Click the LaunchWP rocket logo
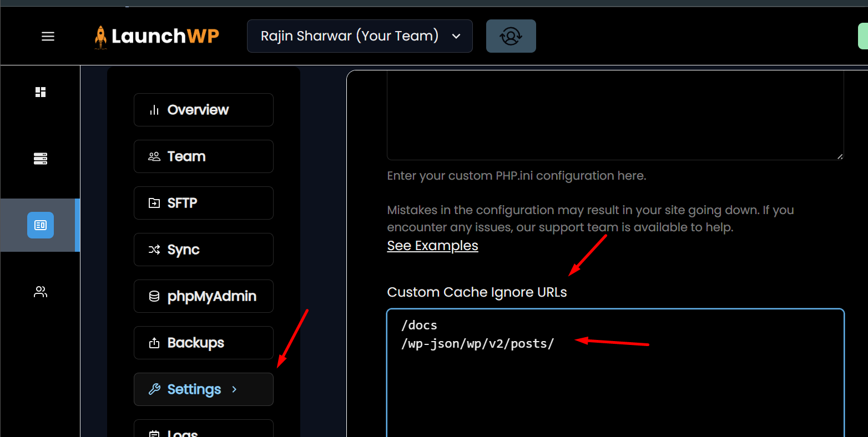This screenshot has width=868, height=437. [100, 36]
